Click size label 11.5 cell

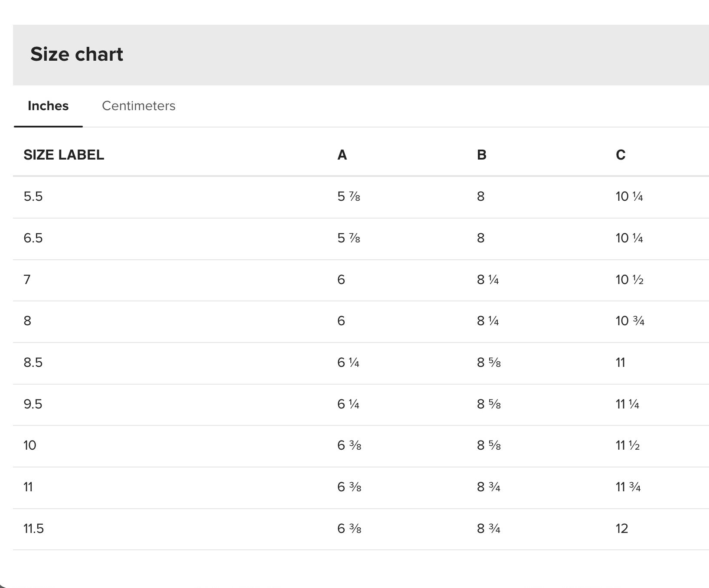coord(33,529)
